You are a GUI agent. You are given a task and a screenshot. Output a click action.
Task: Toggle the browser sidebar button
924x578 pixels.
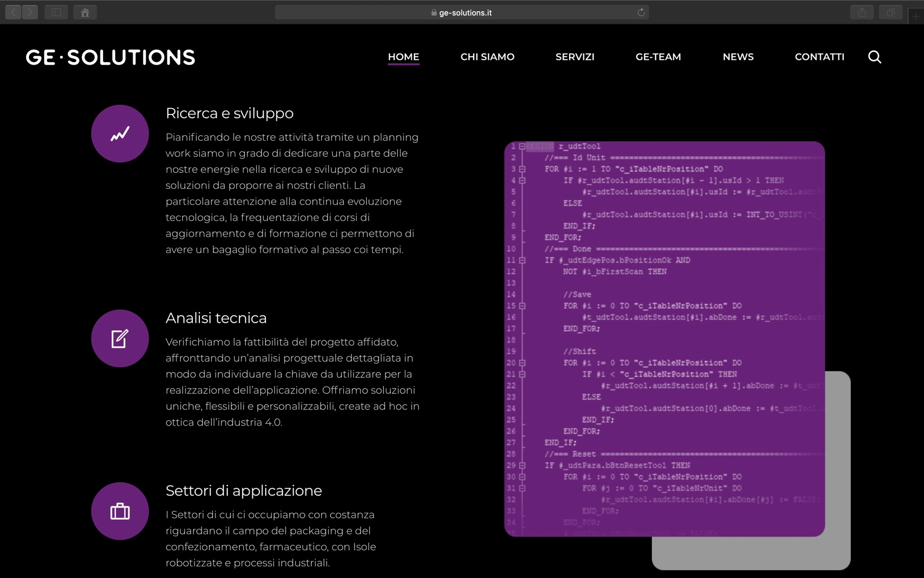[56, 12]
